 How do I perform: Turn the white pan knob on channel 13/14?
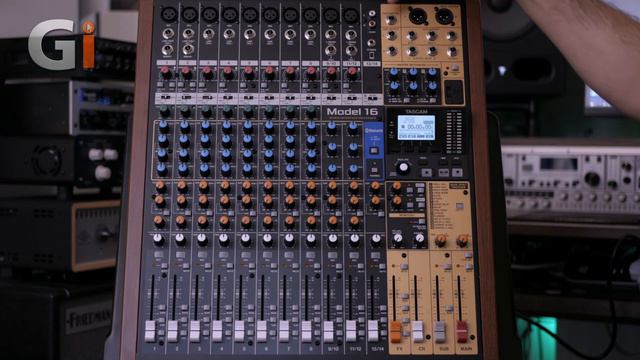click(x=376, y=239)
